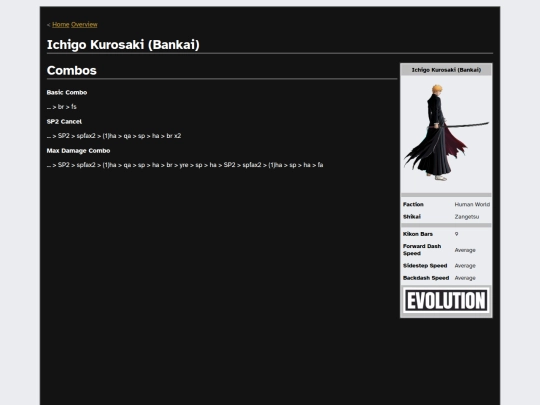Click the Basic Combo subheading

[67, 92]
